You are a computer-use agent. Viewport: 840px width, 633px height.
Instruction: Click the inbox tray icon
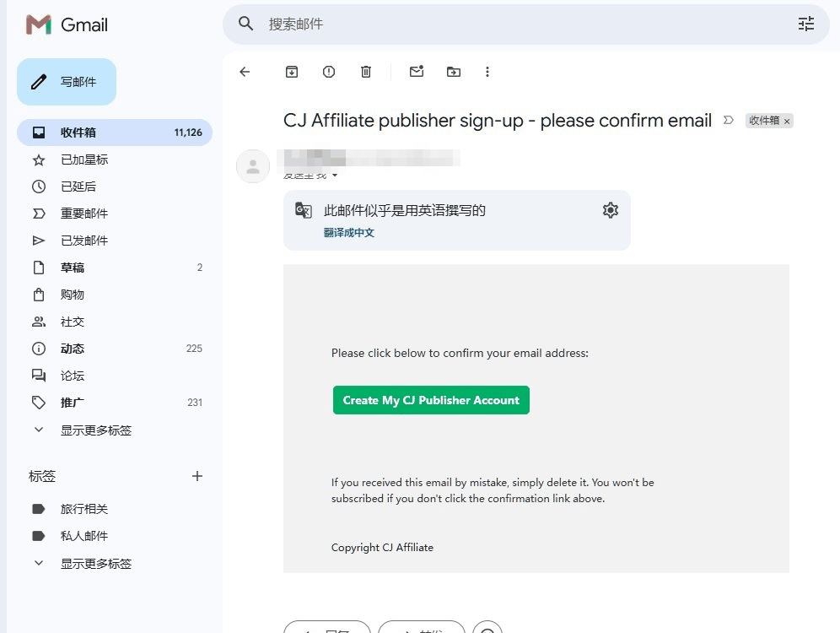pos(39,133)
